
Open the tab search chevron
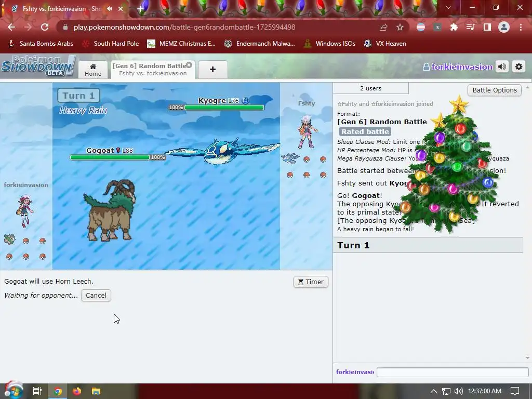coord(448,7)
